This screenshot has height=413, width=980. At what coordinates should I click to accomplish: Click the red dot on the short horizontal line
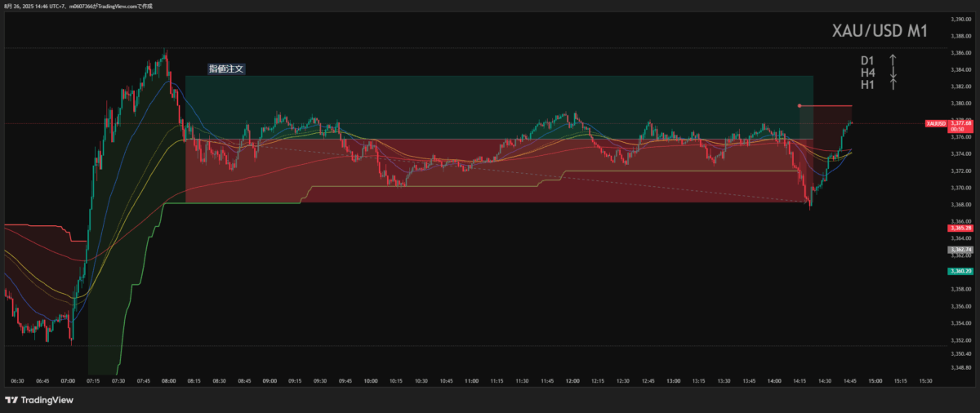pyautogui.click(x=800, y=105)
